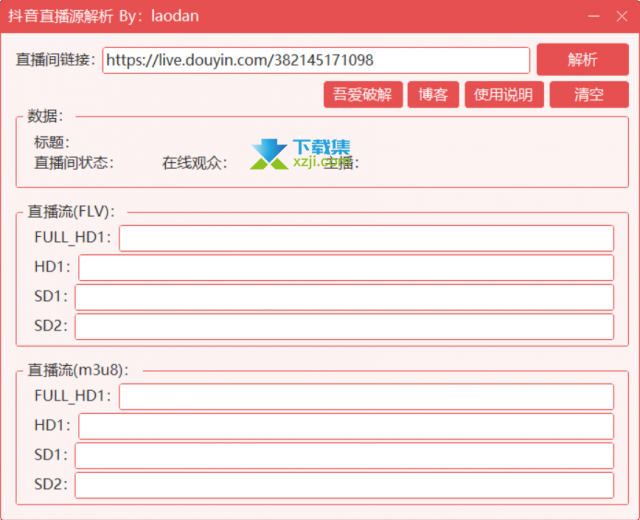This screenshot has height=520, width=640.
Task: Show the 使用说明 instructions
Action: 504,95
